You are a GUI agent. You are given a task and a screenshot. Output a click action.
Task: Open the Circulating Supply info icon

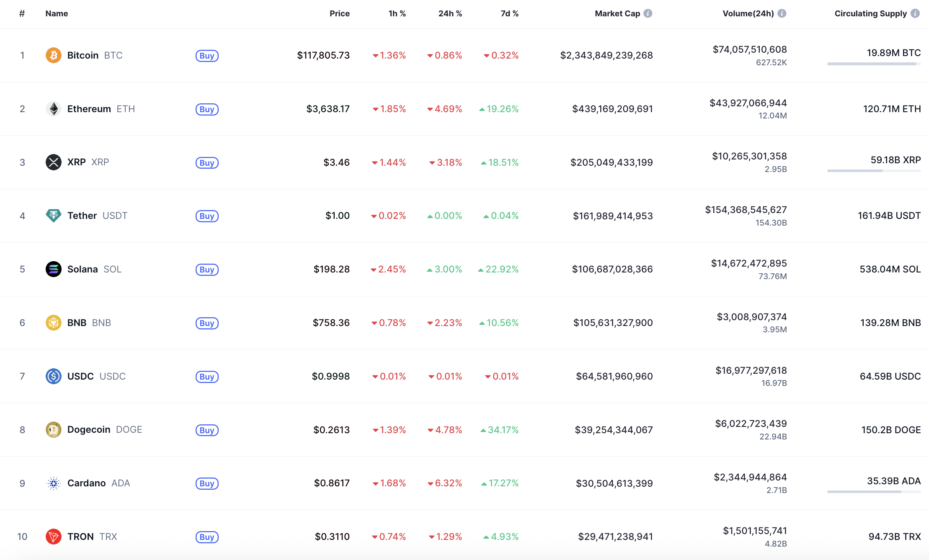pyautogui.click(x=915, y=13)
